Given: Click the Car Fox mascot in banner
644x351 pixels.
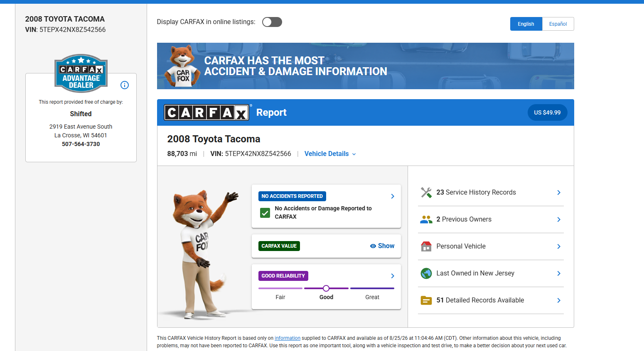Looking at the screenshot, I should click(x=183, y=66).
